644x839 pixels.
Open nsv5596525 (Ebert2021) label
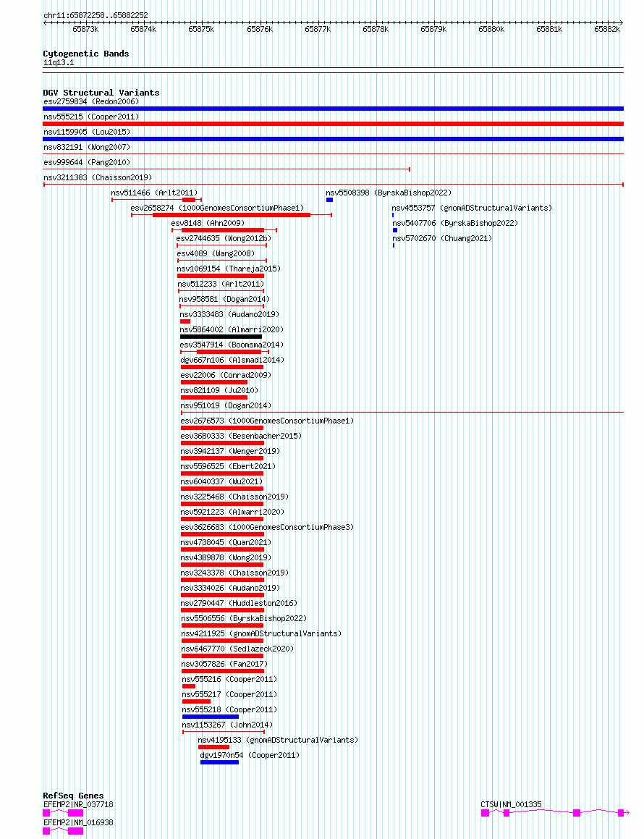point(229,467)
